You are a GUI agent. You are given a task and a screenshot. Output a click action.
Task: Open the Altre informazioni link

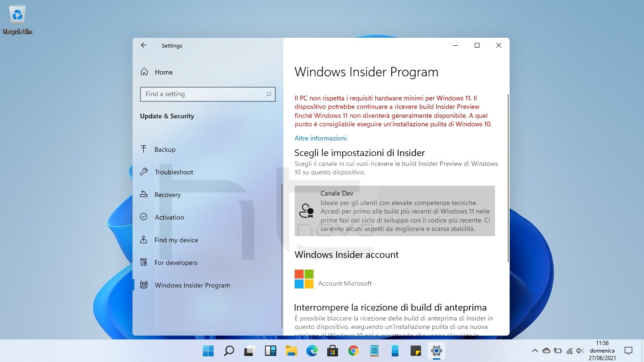coord(321,138)
